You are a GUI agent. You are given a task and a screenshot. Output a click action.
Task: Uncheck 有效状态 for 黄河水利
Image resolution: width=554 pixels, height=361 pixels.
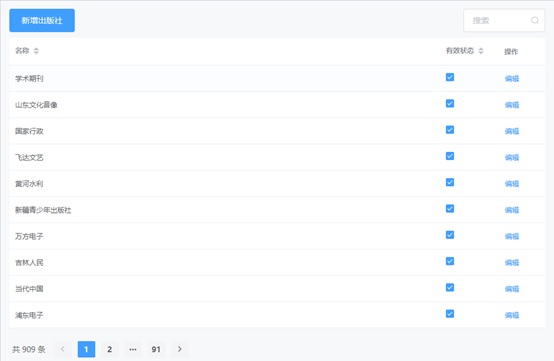point(450,182)
